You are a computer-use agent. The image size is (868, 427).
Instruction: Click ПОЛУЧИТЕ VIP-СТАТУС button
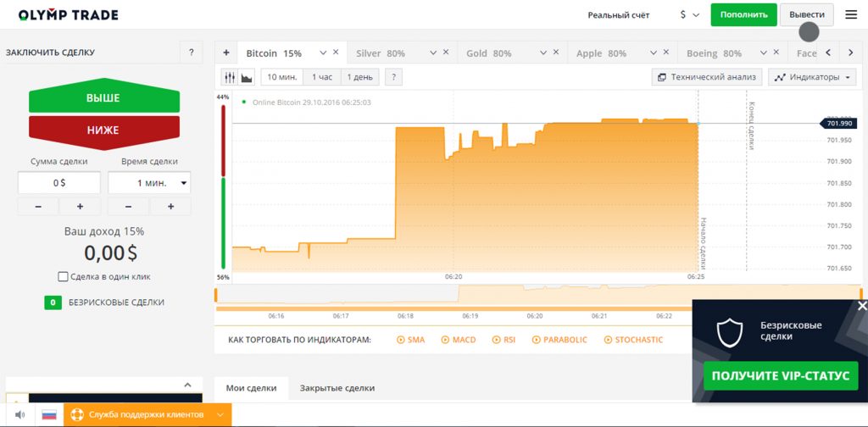(x=781, y=375)
